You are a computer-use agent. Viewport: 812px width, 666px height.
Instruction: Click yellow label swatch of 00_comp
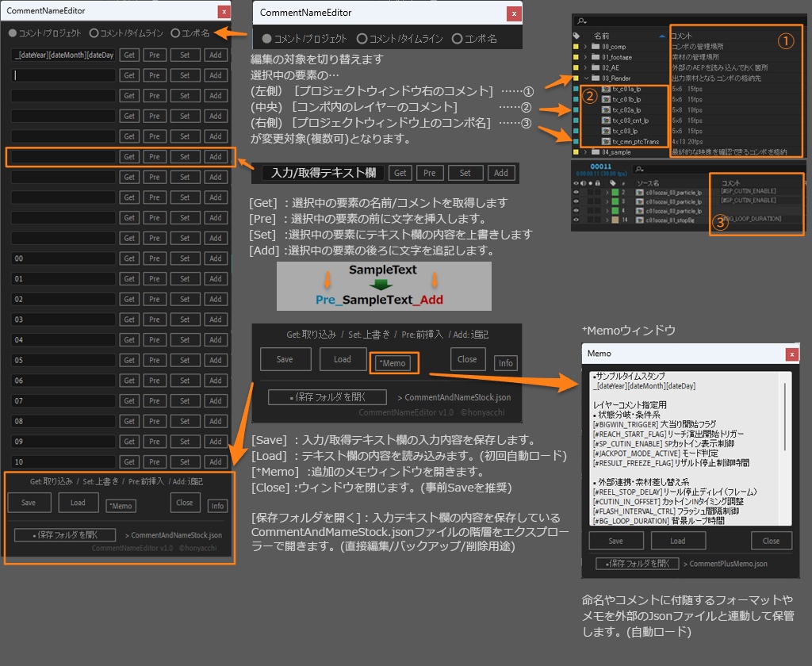point(576,47)
